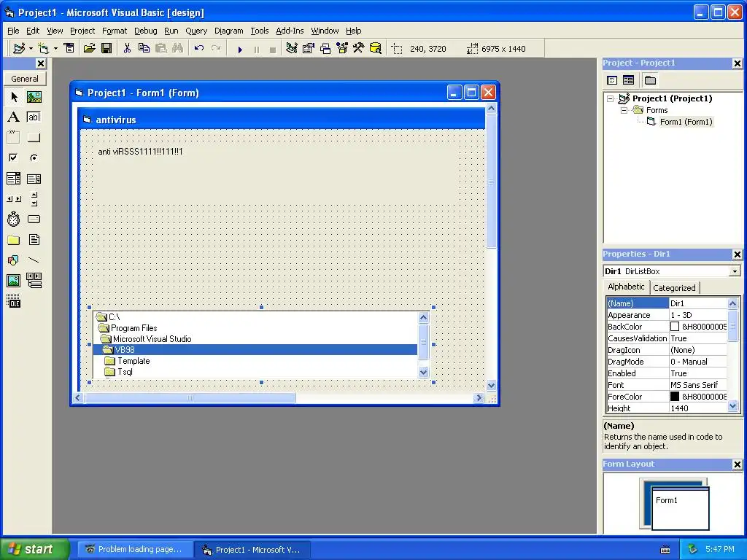The height and width of the screenshot is (560, 747).
Task: Collapse the Forms folder node
Action: point(624,111)
